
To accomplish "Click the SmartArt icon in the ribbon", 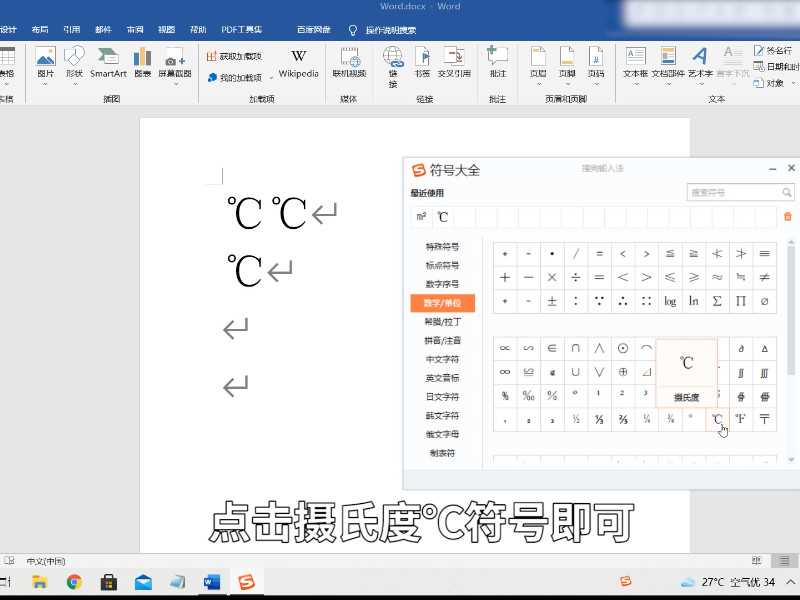I will click(x=108, y=61).
